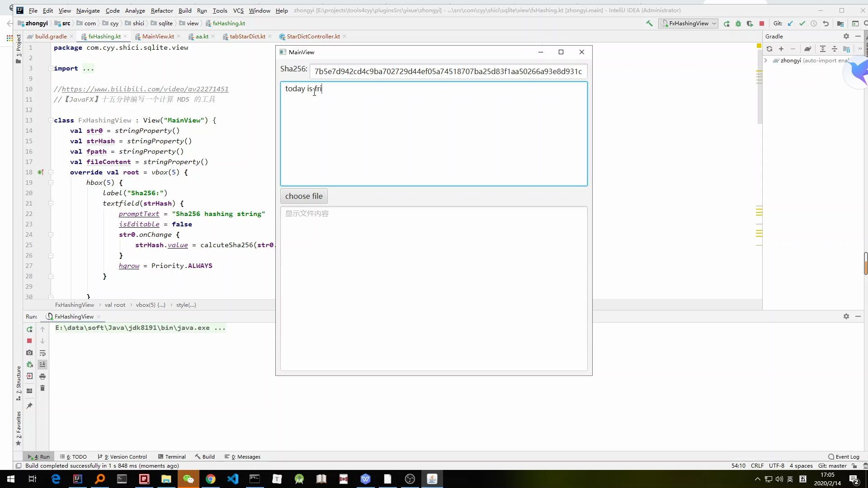Open the Messages tool window

tap(243, 457)
